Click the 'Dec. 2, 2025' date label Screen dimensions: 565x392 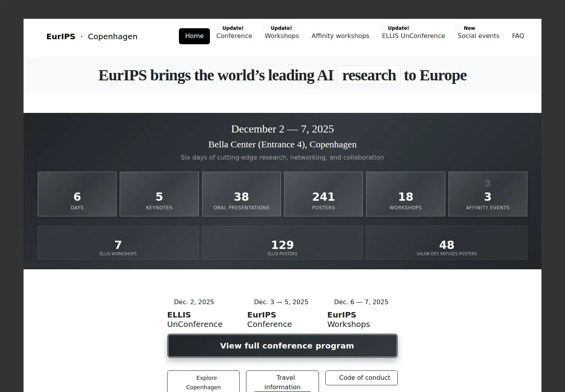click(x=194, y=302)
